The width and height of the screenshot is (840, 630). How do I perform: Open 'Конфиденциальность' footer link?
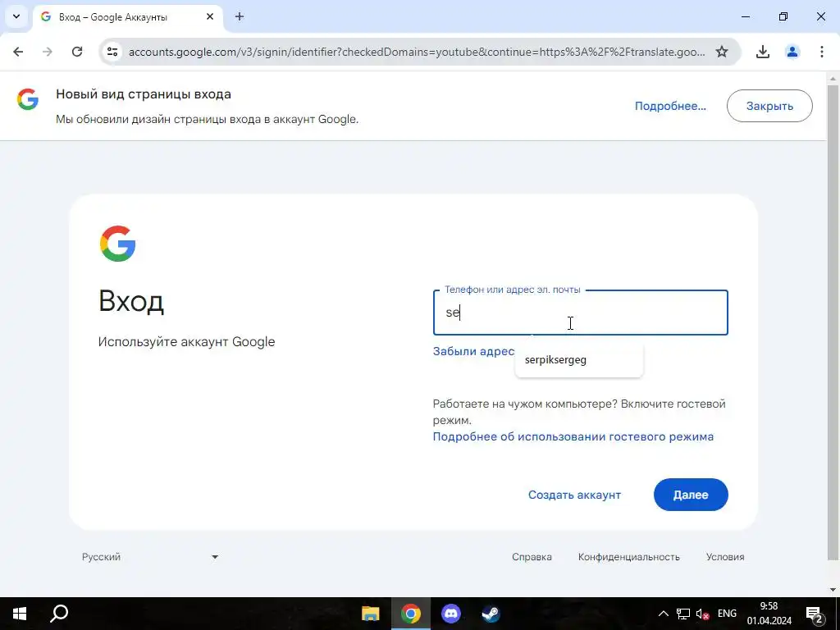(x=628, y=557)
